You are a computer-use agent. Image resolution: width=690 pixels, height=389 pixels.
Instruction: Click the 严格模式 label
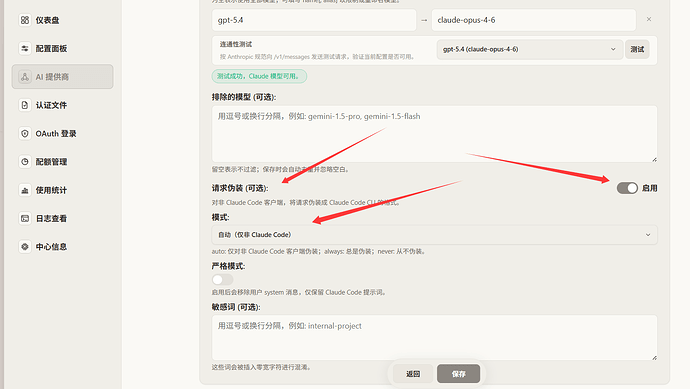click(x=228, y=266)
